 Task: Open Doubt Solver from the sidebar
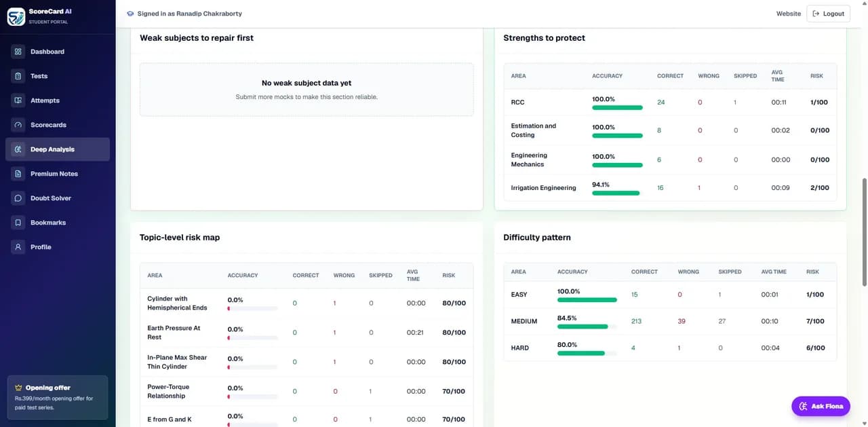(58, 198)
